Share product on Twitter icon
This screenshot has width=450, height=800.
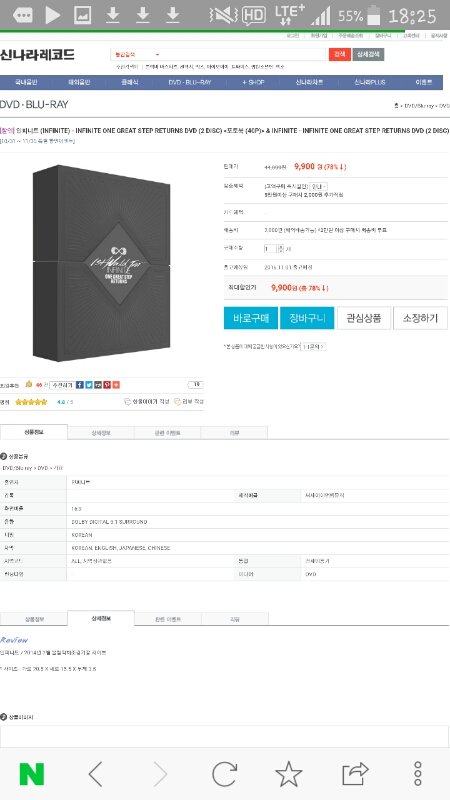(x=89, y=385)
